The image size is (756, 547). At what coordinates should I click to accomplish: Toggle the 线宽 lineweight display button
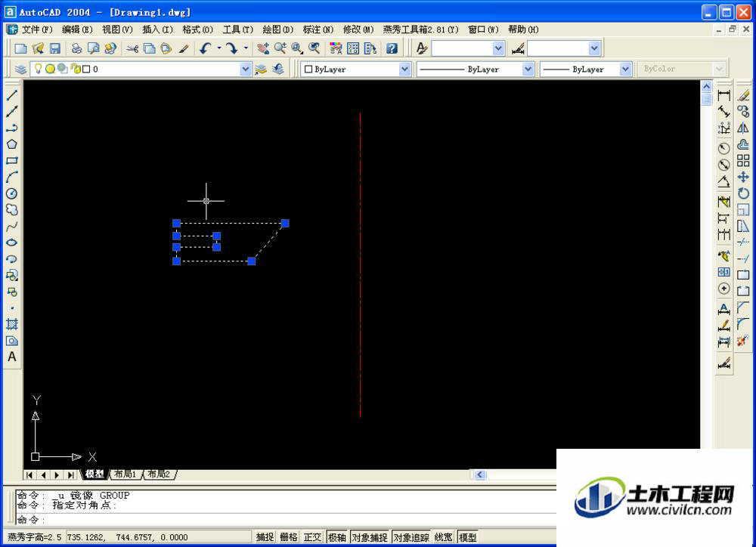tap(444, 537)
